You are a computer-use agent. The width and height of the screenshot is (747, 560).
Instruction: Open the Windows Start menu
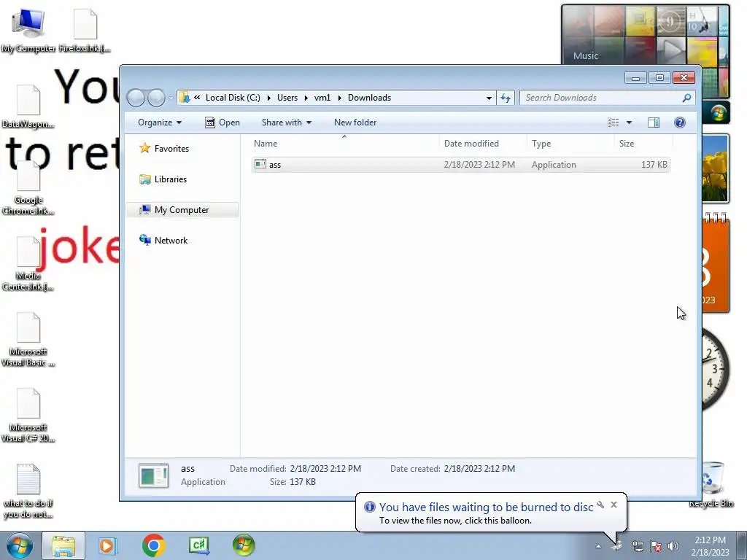(x=20, y=545)
